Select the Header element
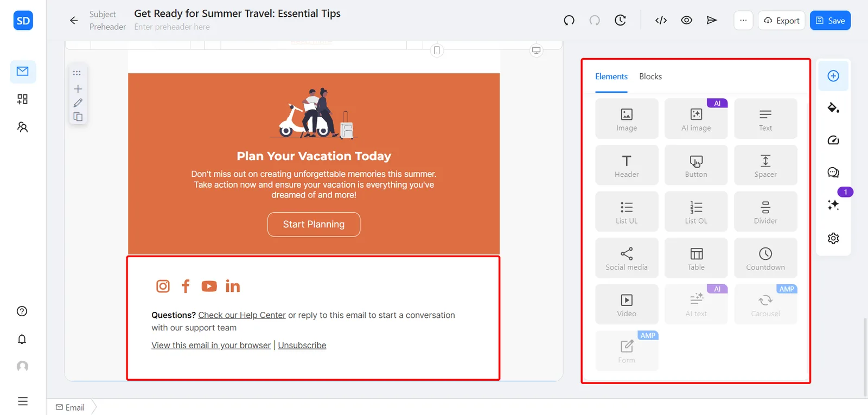The height and width of the screenshot is (415, 868). (x=627, y=165)
